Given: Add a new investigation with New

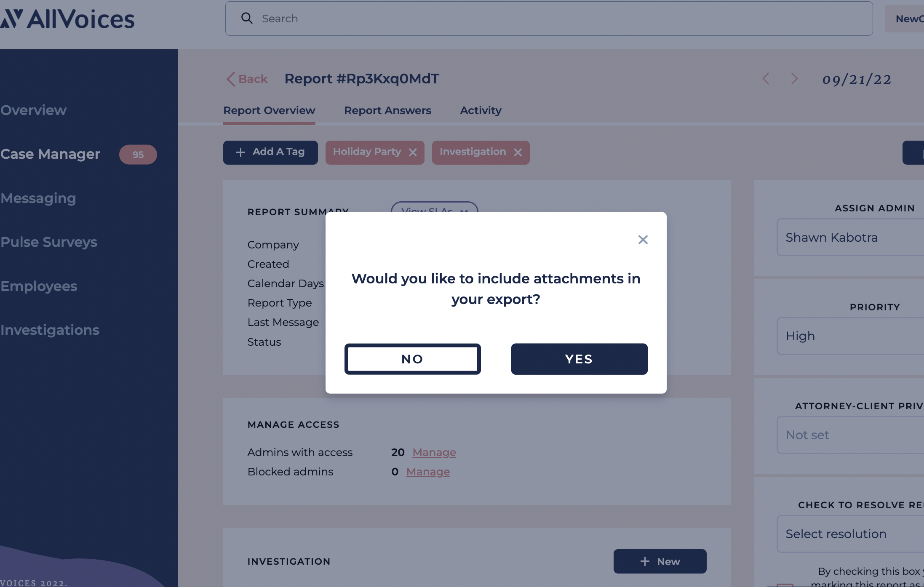Looking at the screenshot, I should coord(660,561).
